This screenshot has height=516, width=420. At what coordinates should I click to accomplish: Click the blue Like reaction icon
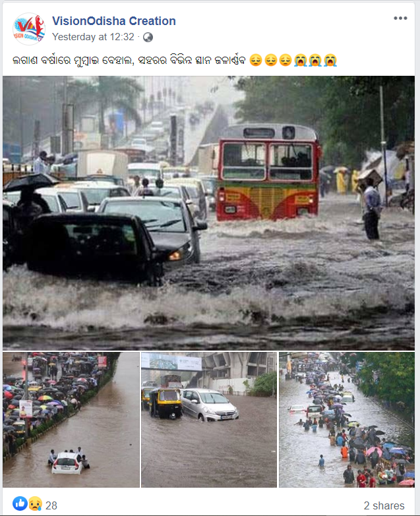[x=20, y=503]
